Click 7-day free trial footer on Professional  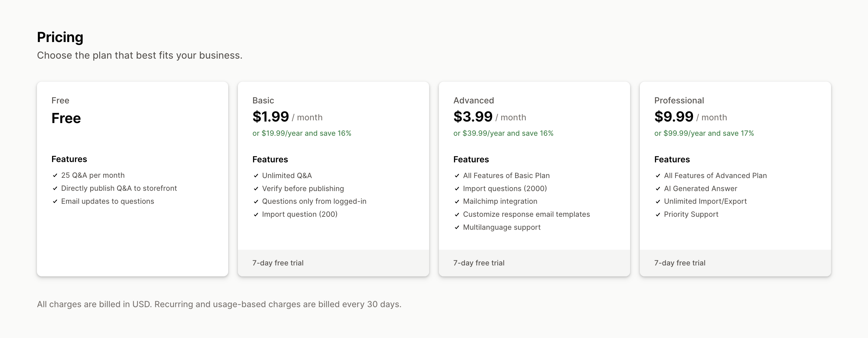[x=735, y=263]
